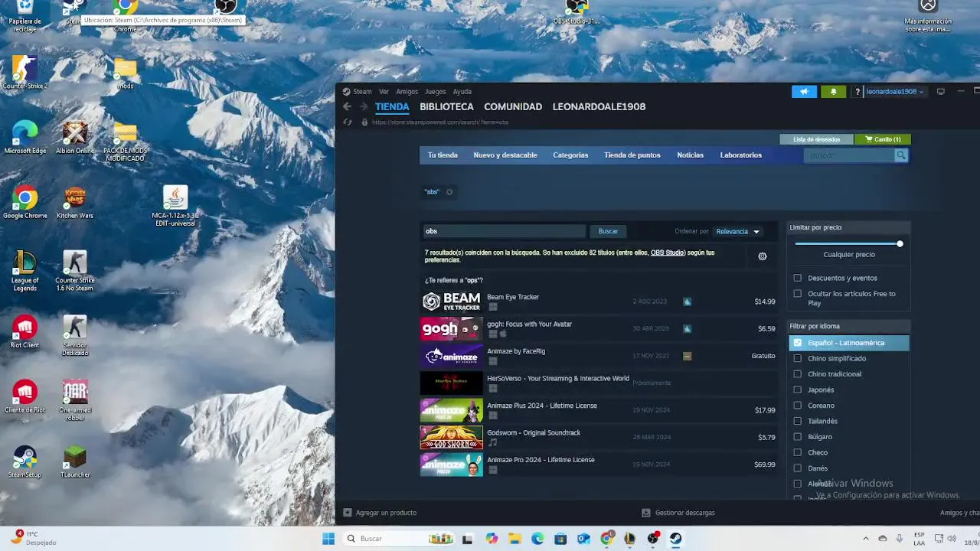Check Coreano language filter

pos(798,406)
